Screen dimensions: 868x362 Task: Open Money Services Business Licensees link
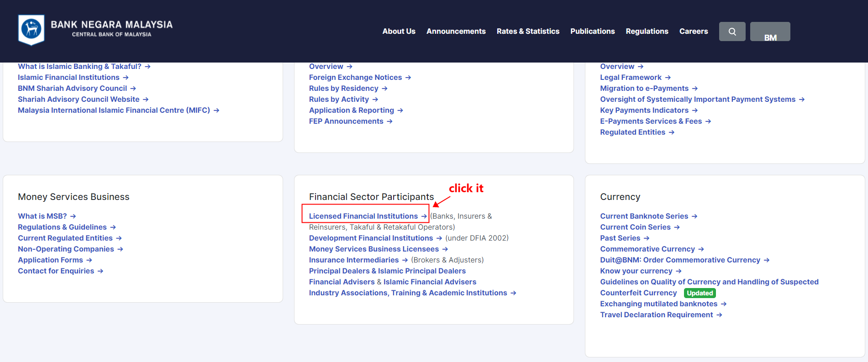[x=379, y=249]
